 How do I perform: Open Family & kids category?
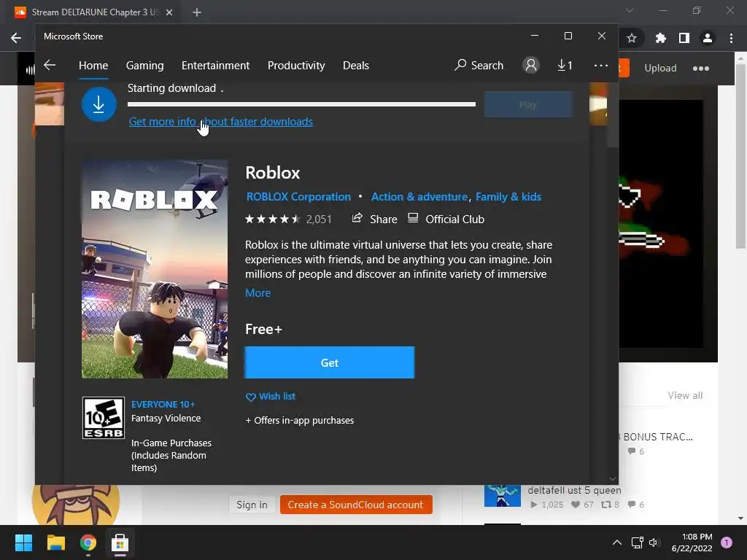(508, 197)
